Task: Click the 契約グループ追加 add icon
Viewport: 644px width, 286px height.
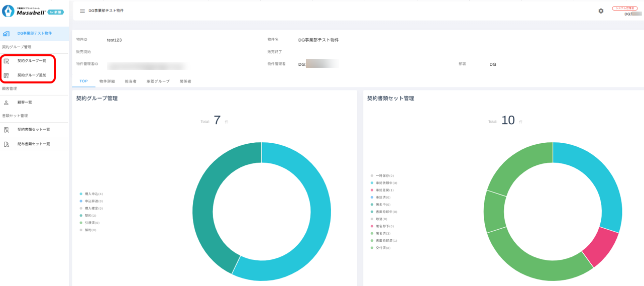Action: [6, 75]
